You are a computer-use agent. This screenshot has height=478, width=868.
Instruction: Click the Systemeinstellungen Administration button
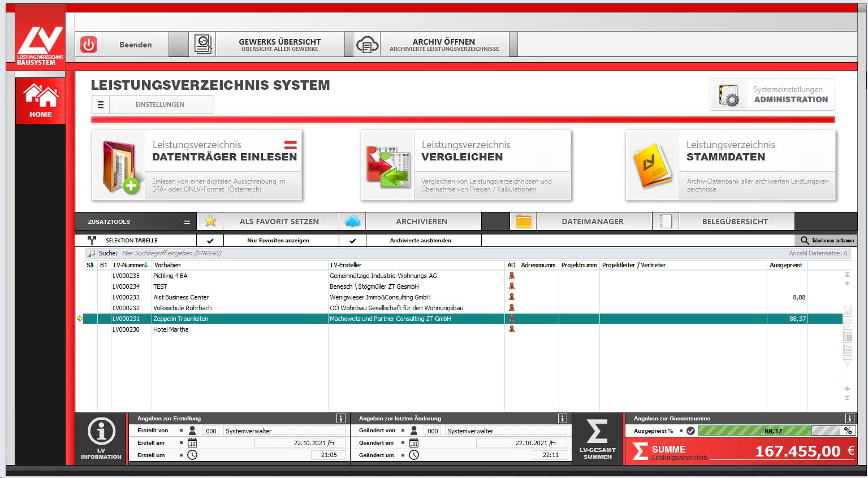pos(772,94)
